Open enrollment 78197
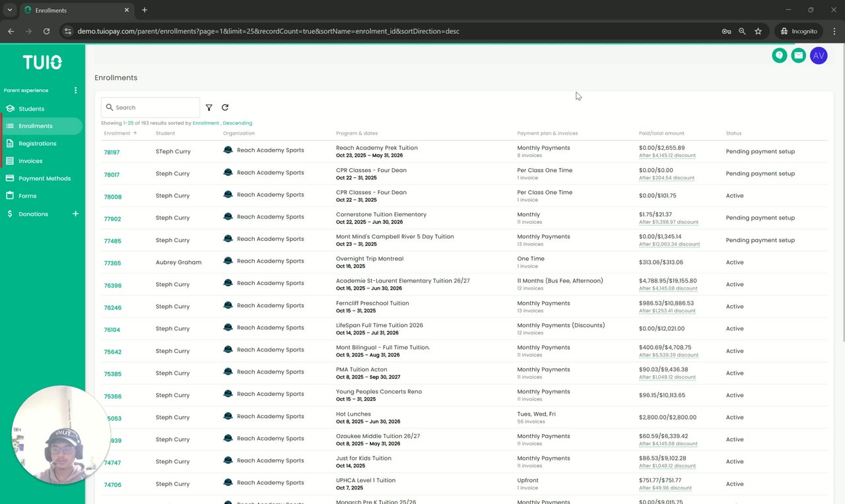 tap(112, 152)
